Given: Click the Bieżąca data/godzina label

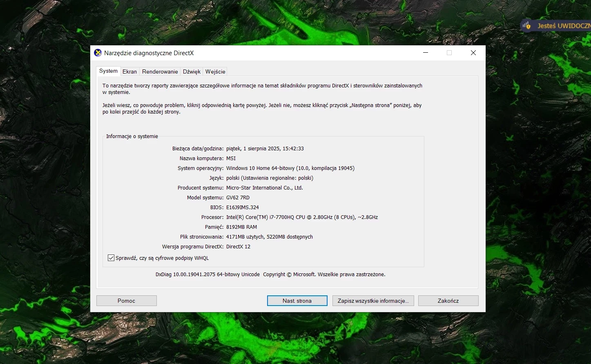Looking at the screenshot, I should point(198,149).
